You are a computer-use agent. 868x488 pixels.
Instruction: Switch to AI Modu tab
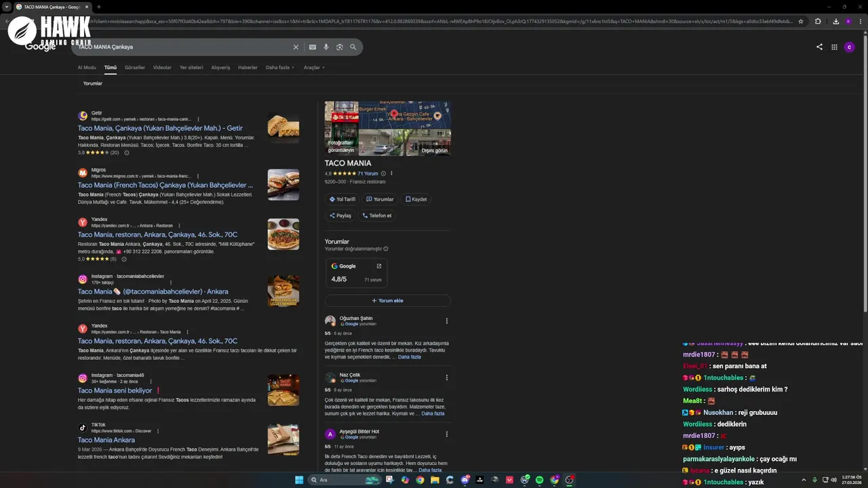point(87,68)
